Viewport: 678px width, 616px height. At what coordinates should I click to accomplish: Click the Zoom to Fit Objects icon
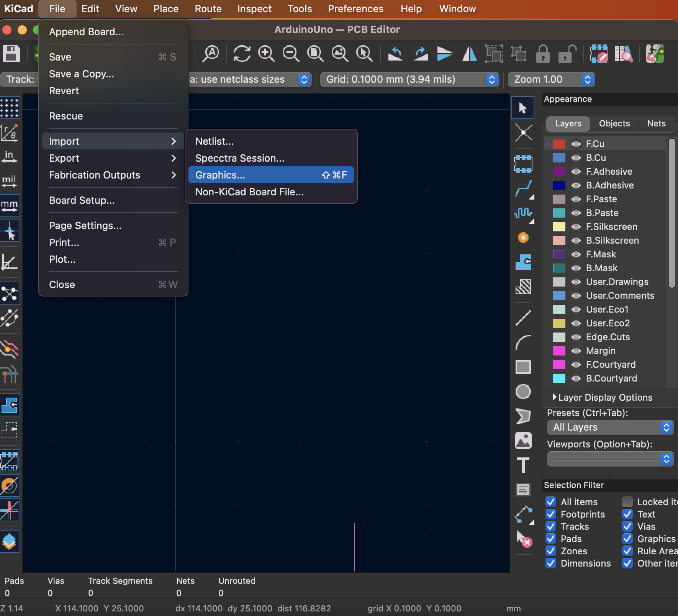click(340, 54)
